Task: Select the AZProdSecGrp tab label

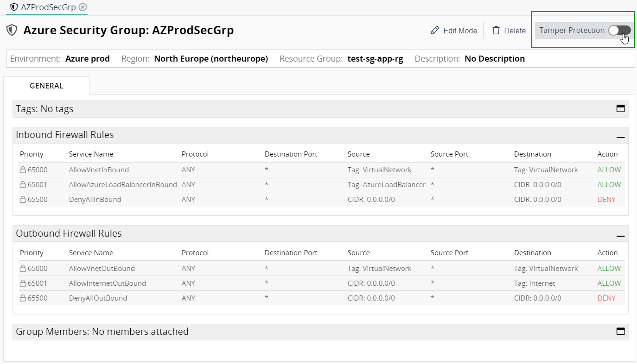Action: [x=48, y=7]
